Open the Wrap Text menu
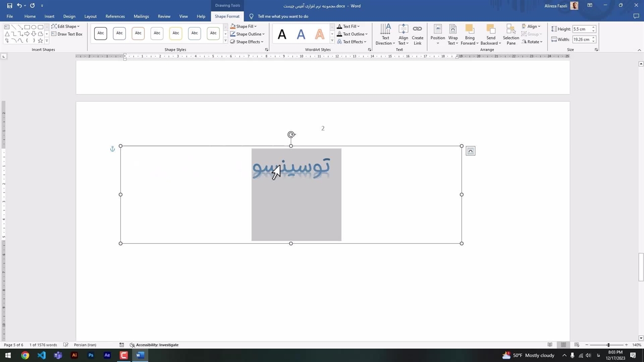The height and width of the screenshot is (362, 644). click(453, 35)
